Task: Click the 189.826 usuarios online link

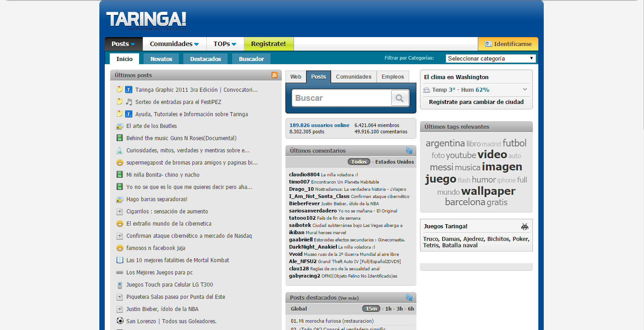Action: pyautogui.click(x=319, y=125)
